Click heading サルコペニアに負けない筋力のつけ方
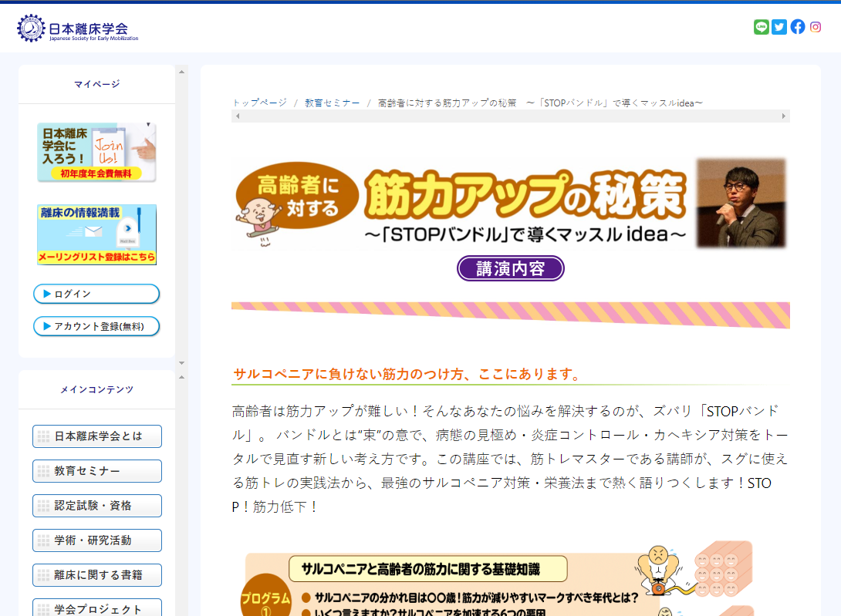 [x=407, y=374]
